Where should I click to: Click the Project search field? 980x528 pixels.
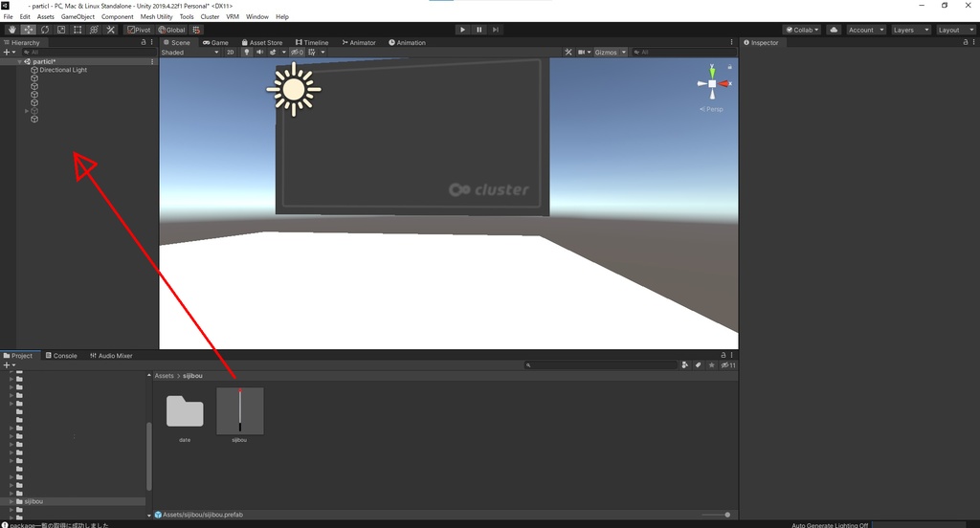click(601, 365)
